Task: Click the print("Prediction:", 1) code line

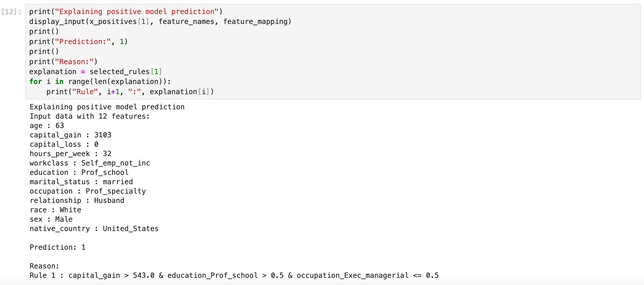Action: (78, 42)
